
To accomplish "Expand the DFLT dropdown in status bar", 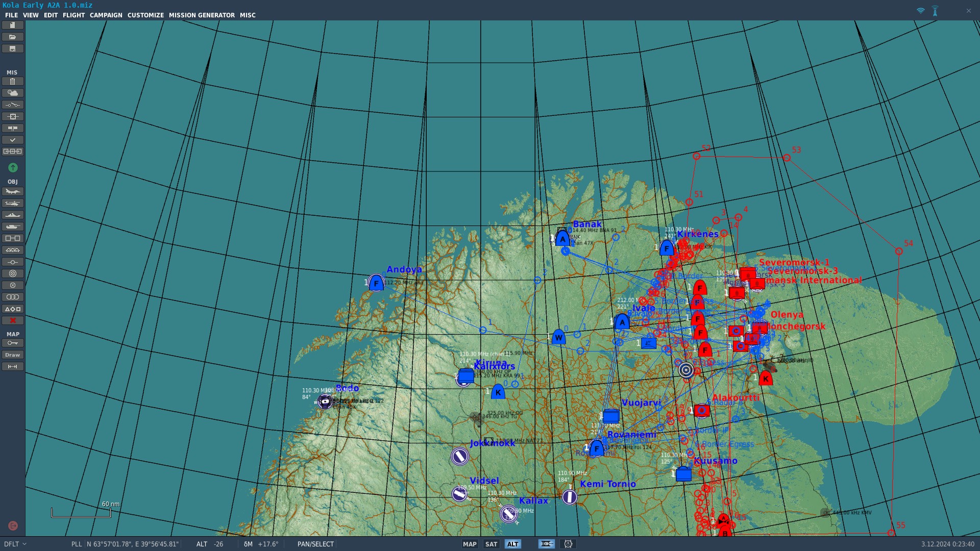I will coord(15,544).
